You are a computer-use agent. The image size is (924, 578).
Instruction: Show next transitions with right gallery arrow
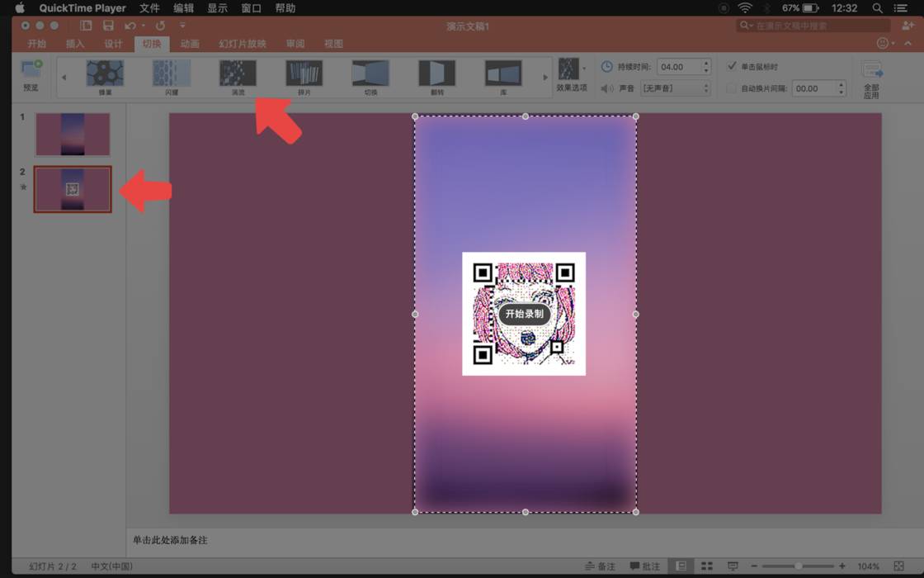(545, 78)
